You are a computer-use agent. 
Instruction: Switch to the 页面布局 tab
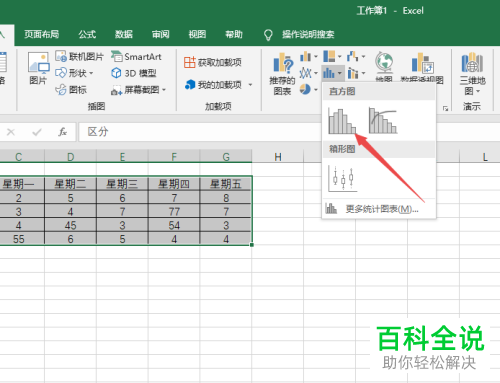42,34
